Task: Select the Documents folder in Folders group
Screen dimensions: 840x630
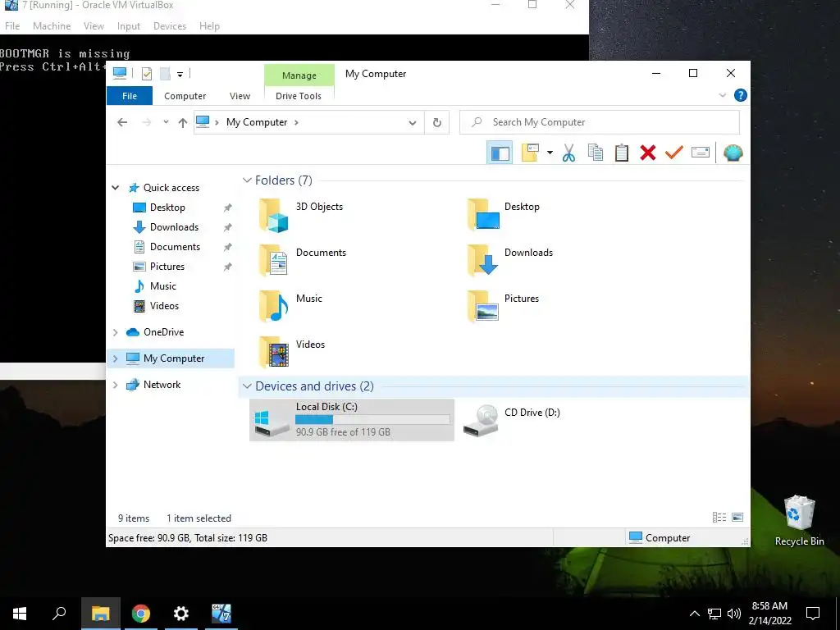Action: coord(303,260)
